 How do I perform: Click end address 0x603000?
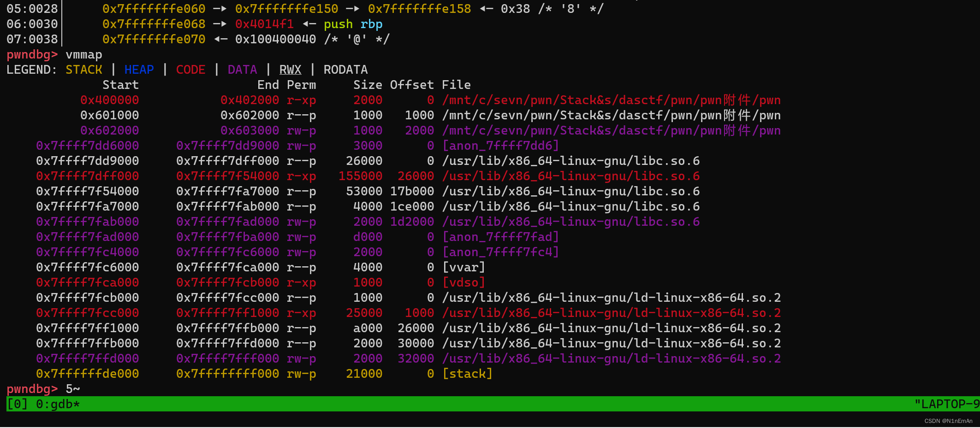point(250,130)
